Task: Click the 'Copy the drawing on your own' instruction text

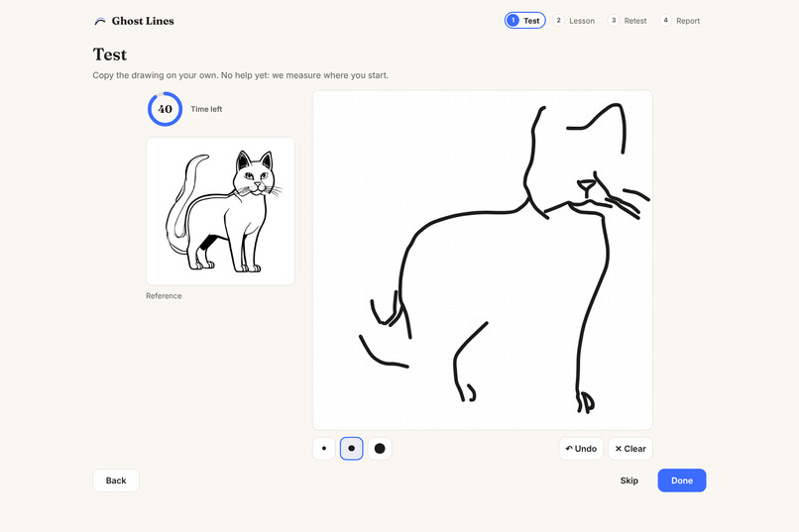Action: (241, 75)
